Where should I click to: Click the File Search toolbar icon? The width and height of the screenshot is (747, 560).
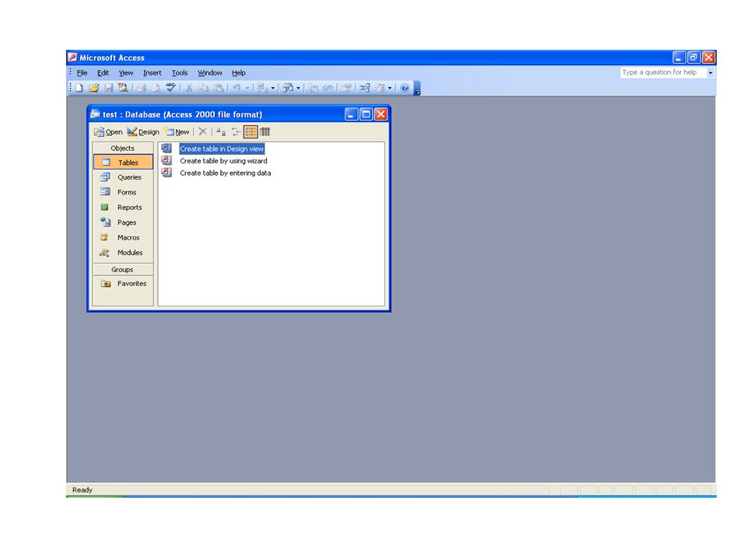tap(123, 88)
